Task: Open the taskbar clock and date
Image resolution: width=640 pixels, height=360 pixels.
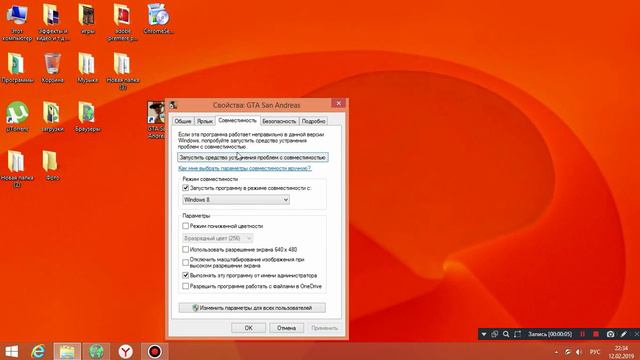Action: (x=621, y=352)
